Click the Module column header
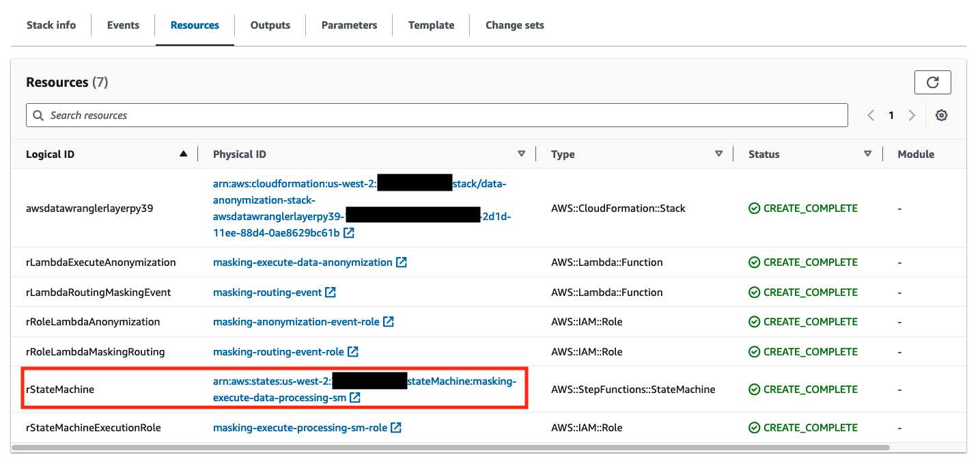Image resolution: width=980 pixels, height=475 pixels. (916, 154)
